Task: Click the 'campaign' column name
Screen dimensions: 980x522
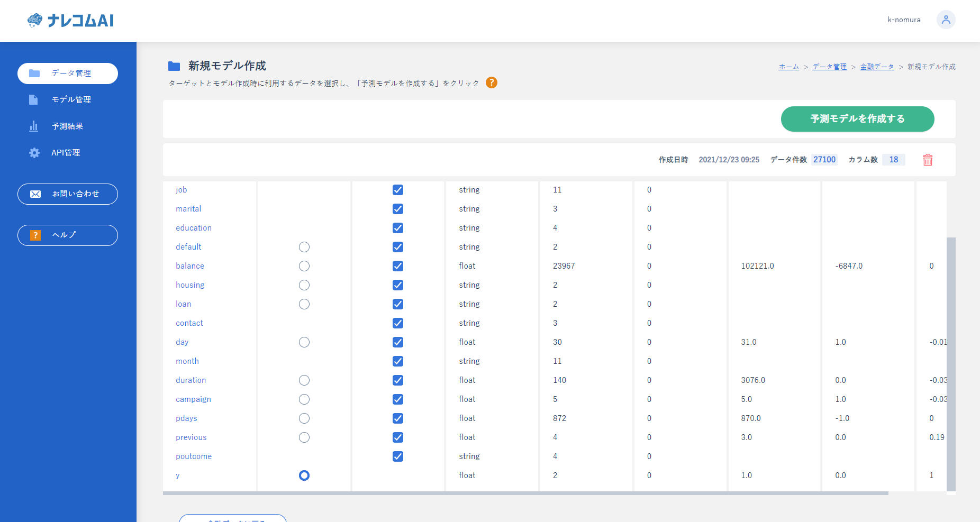Action: pyautogui.click(x=193, y=399)
